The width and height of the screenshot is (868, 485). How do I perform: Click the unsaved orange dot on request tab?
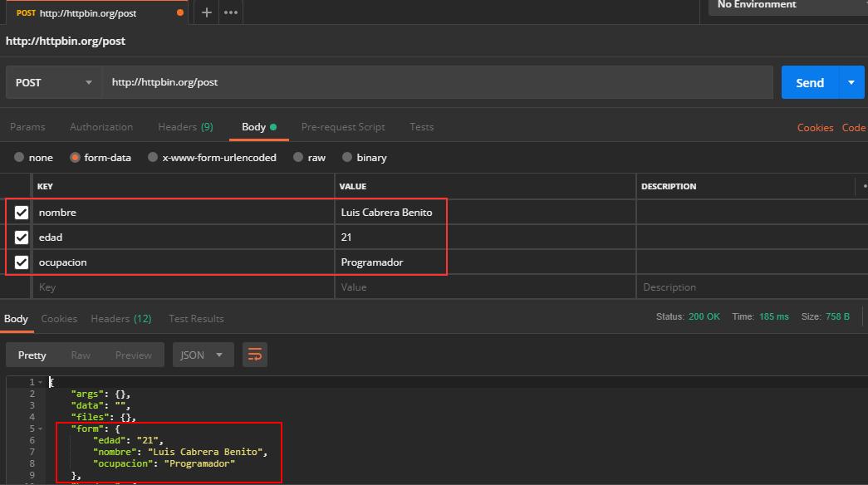(180, 12)
